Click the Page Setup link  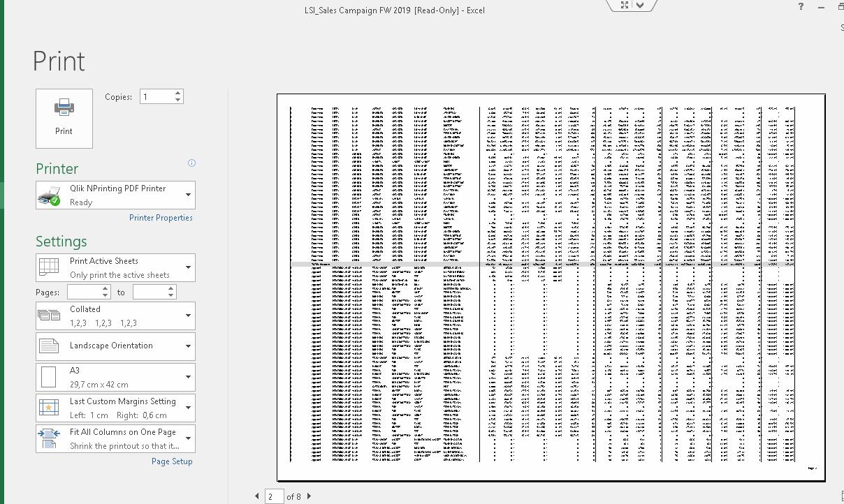[172, 461]
